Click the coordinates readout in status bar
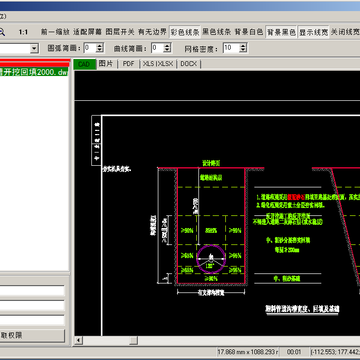This screenshot has height=360, width=360. click(335, 352)
